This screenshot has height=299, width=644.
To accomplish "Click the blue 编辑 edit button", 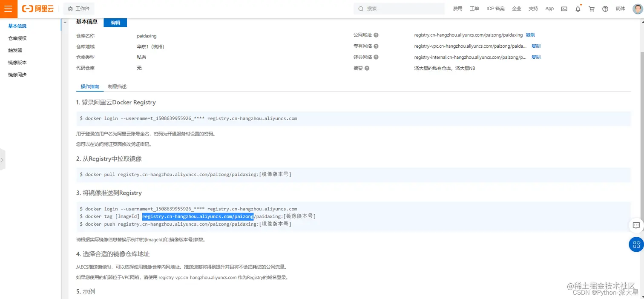I will pos(115,23).
